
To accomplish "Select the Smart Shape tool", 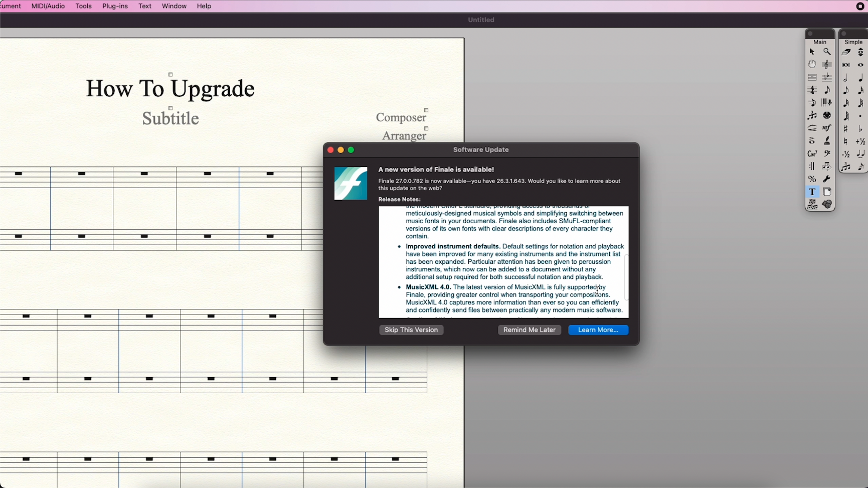I will [x=812, y=128].
